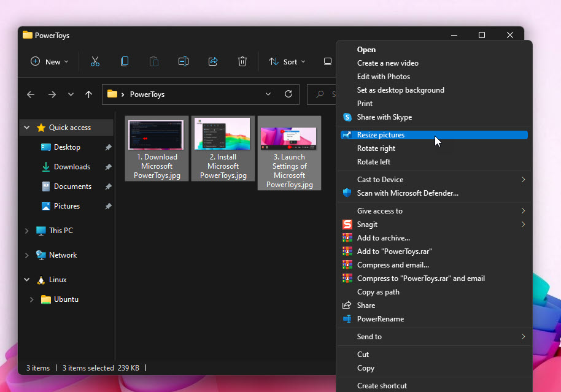This screenshot has width=561, height=392.
Task: Select Rotate left in context menu
Action: [x=434, y=162]
